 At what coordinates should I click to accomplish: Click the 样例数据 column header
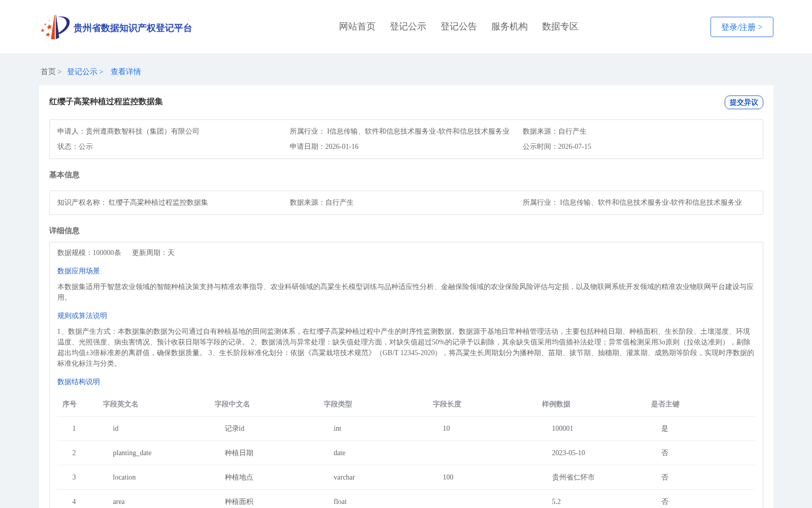coord(556,404)
